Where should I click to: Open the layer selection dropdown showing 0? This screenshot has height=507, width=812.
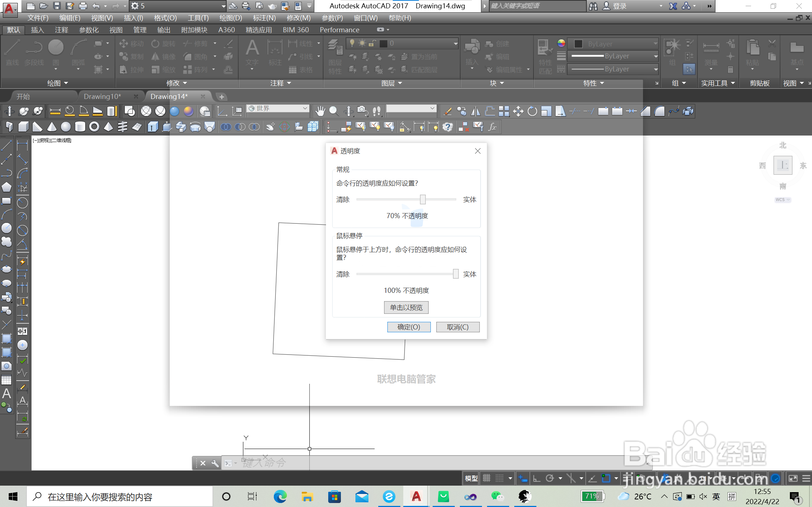403,43
